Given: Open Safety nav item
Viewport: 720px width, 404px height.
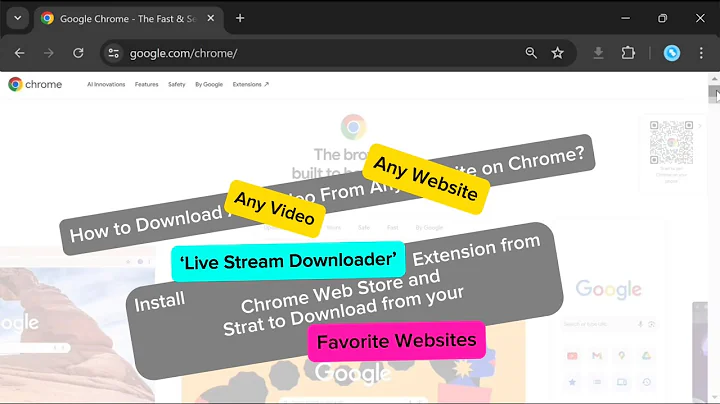Looking at the screenshot, I should tap(177, 84).
